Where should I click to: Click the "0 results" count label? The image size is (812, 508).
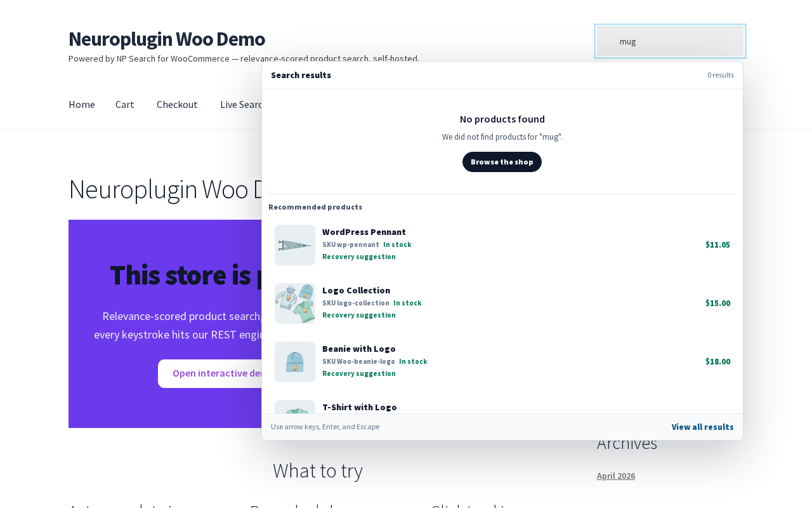[721, 75]
